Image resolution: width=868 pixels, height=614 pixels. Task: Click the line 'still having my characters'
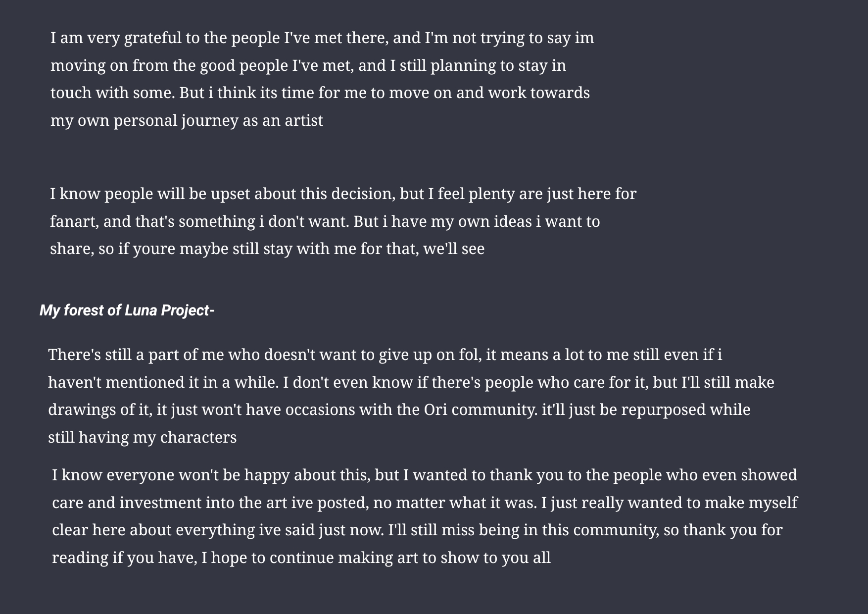click(142, 438)
